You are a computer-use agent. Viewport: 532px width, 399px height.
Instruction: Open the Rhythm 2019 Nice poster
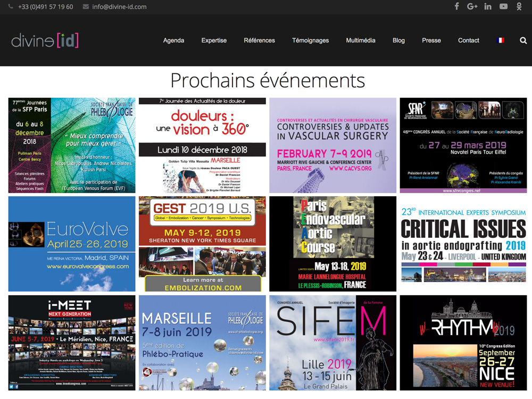click(x=463, y=343)
